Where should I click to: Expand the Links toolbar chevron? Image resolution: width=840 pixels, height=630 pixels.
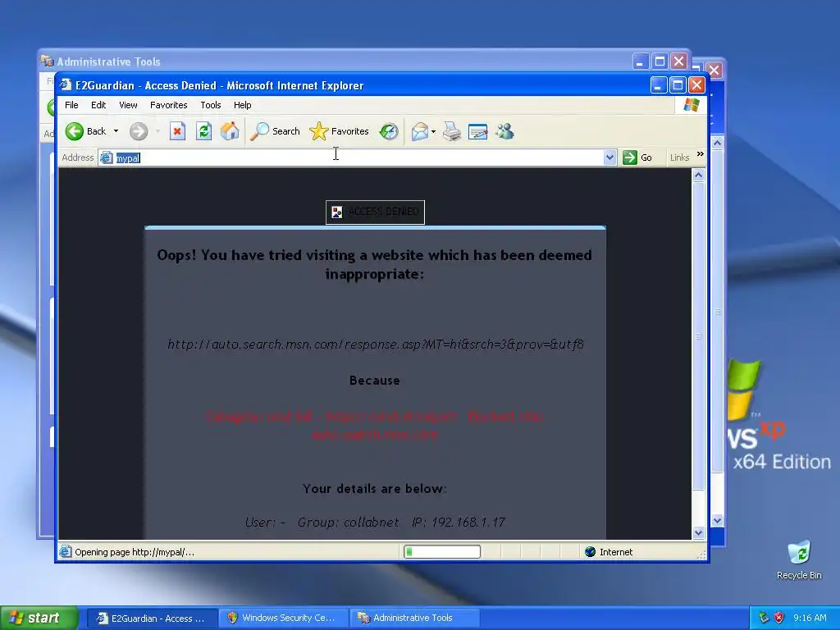tap(701, 154)
